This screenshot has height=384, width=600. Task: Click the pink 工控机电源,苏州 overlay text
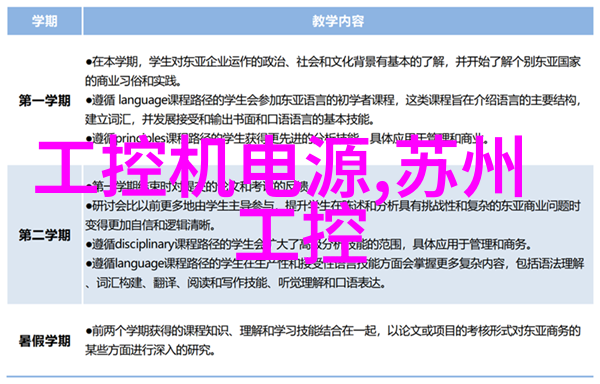coord(279,167)
